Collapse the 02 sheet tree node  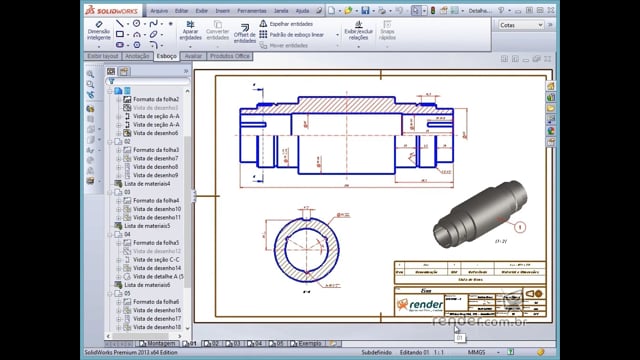pyautogui.click(x=110, y=142)
